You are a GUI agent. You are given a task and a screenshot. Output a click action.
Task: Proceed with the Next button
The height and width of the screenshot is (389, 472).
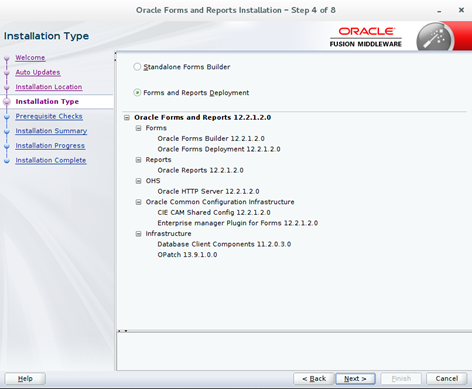(x=355, y=379)
